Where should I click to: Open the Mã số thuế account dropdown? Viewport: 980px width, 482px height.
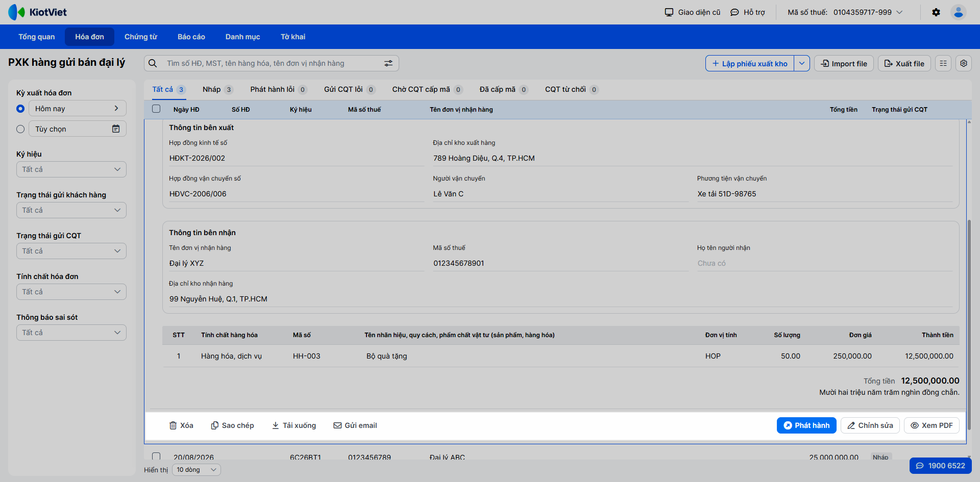point(845,12)
